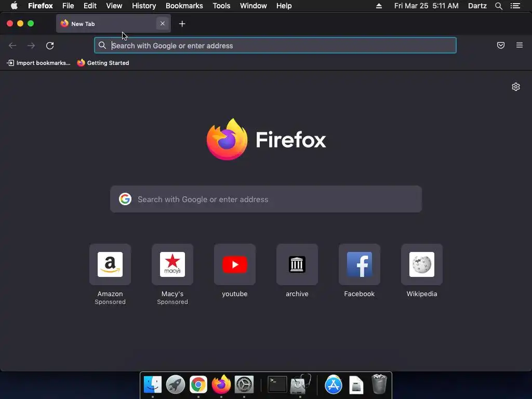Image resolution: width=532 pixels, height=399 pixels.
Task: Open the File menu
Action: [68, 6]
